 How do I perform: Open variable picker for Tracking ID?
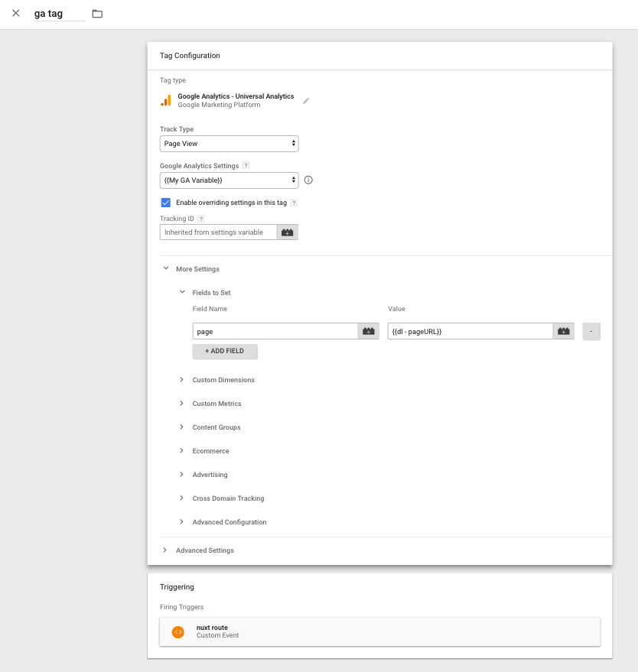(288, 232)
